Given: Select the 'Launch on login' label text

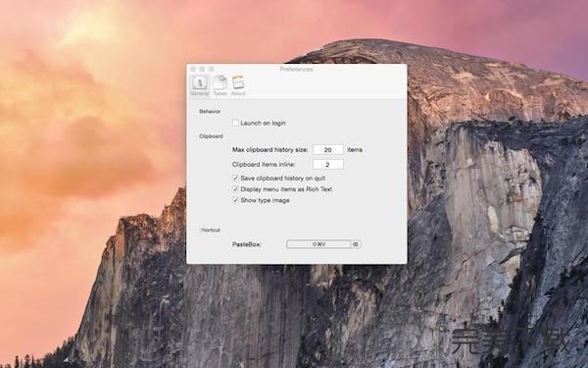Looking at the screenshot, I should click(263, 123).
